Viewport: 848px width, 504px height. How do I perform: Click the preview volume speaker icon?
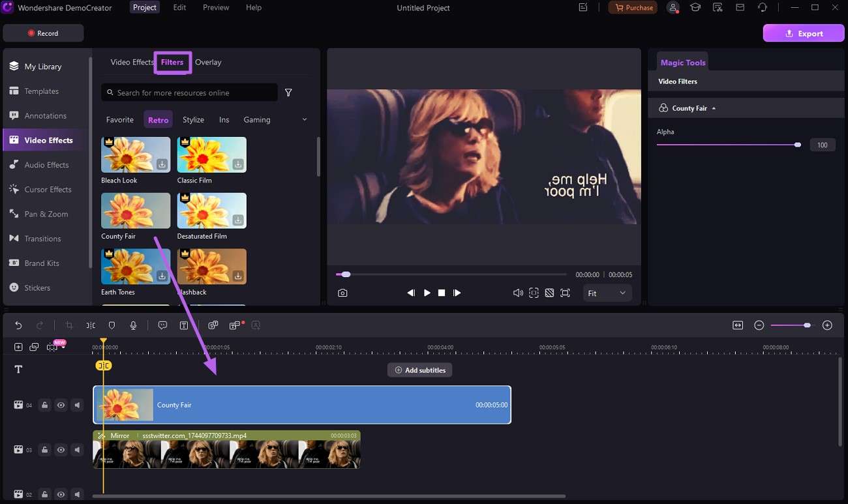pyautogui.click(x=518, y=293)
